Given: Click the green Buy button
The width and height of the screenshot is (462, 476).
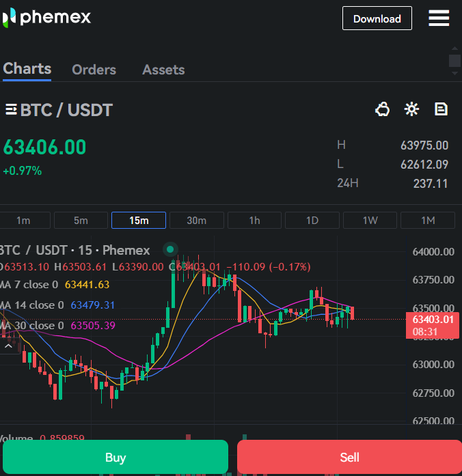Looking at the screenshot, I should point(116,457).
